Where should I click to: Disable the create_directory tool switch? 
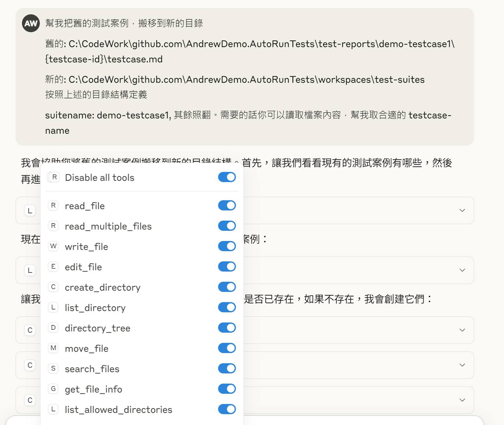pyautogui.click(x=227, y=287)
